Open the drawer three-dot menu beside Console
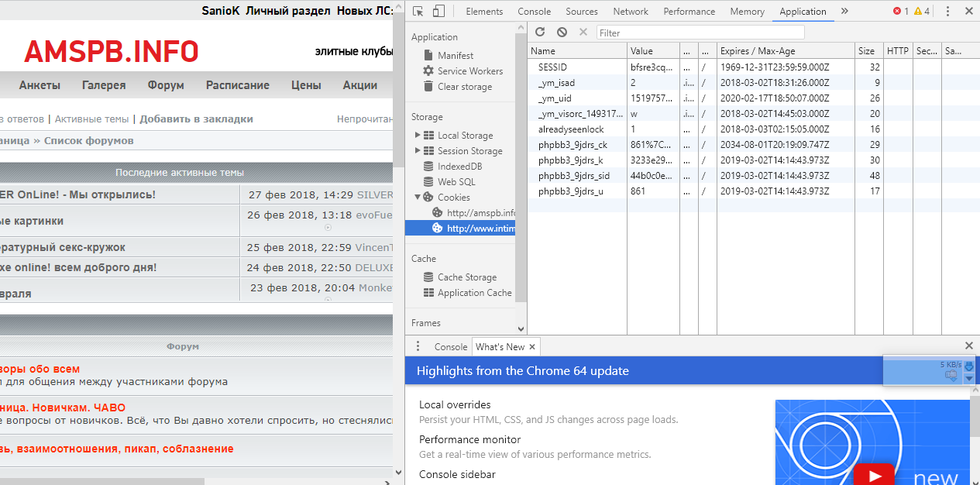Image resolution: width=980 pixels, height=485 pixels. (418, 346)
